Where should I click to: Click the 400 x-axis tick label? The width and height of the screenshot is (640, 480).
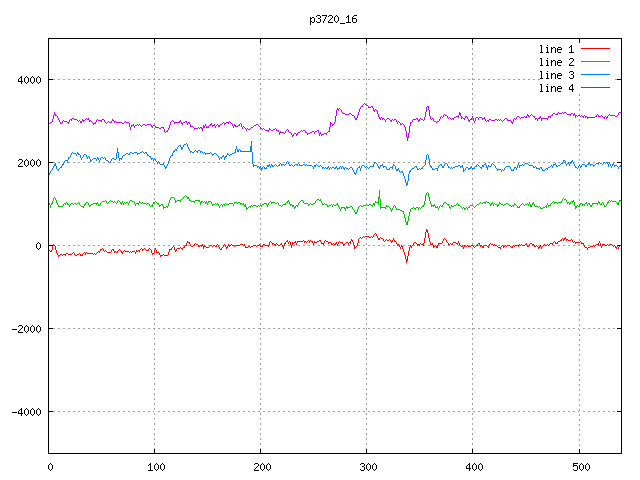tap(473, 466)
